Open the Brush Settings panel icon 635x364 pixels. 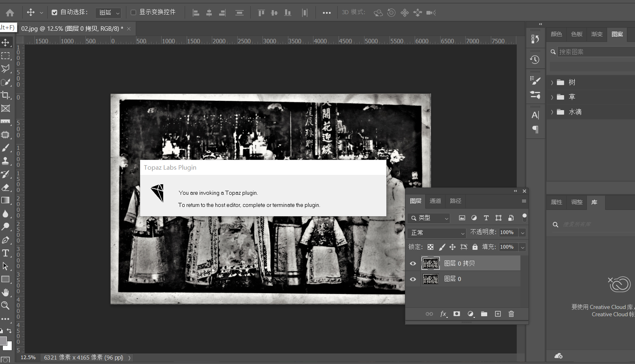[x=535, y=80]
